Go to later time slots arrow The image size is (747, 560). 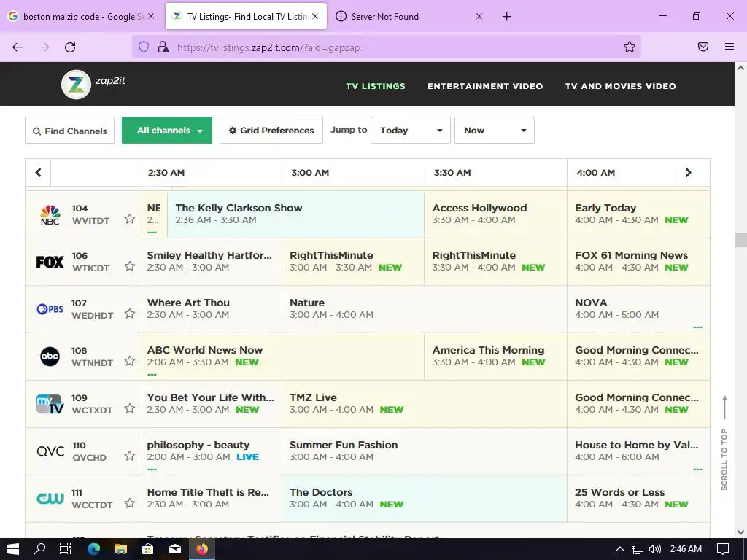click(689, 172)
